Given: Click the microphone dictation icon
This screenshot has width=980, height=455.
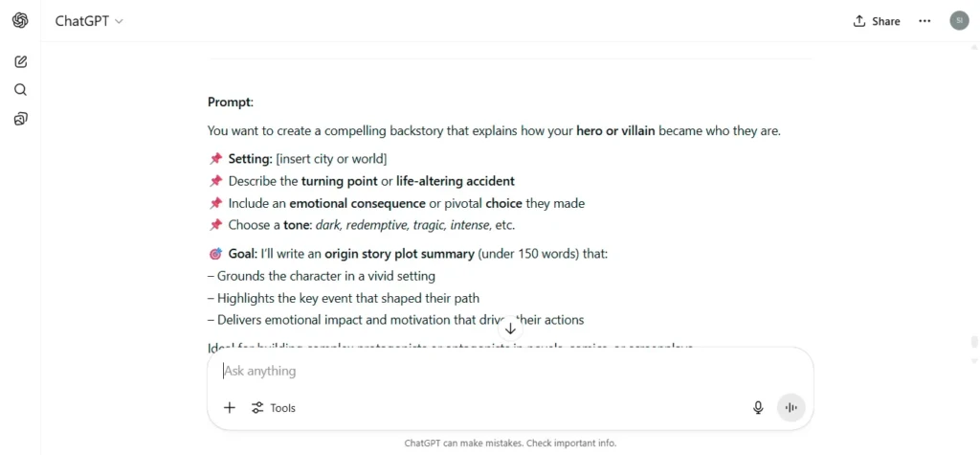Looking at the screenshot, I should tap(758, 408).
